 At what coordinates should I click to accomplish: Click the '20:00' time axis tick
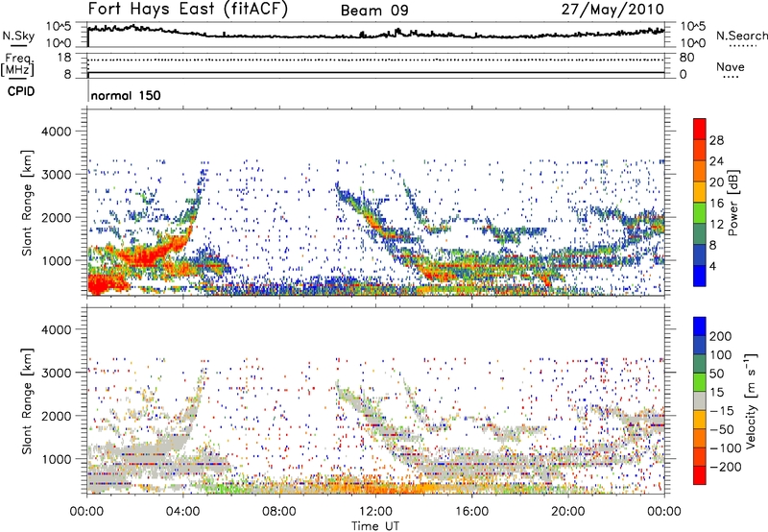(x=568, y=512)
